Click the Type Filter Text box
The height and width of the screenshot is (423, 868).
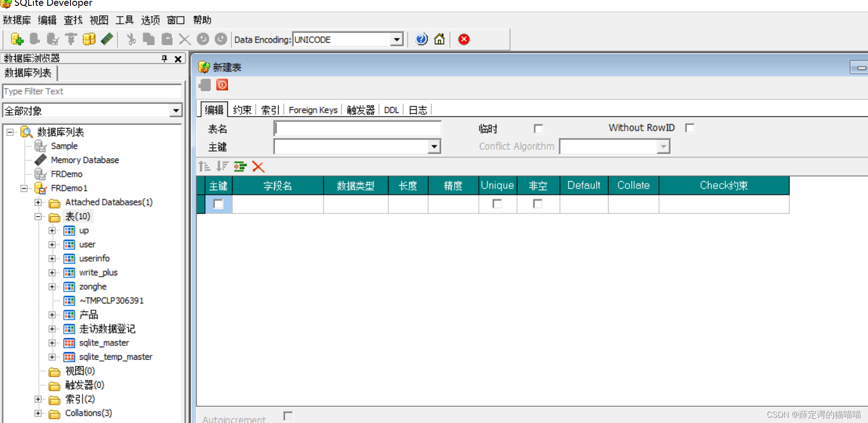(92, 91)
